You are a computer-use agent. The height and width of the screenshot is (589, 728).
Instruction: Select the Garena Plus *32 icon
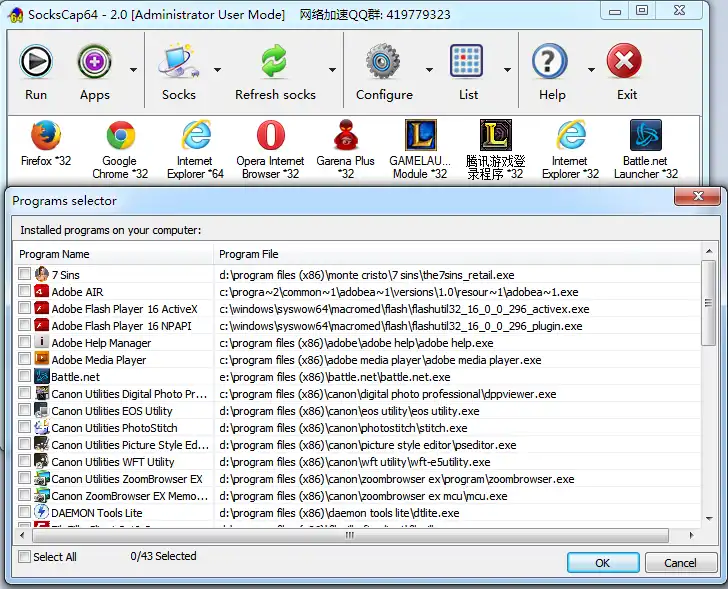[346, 135]
